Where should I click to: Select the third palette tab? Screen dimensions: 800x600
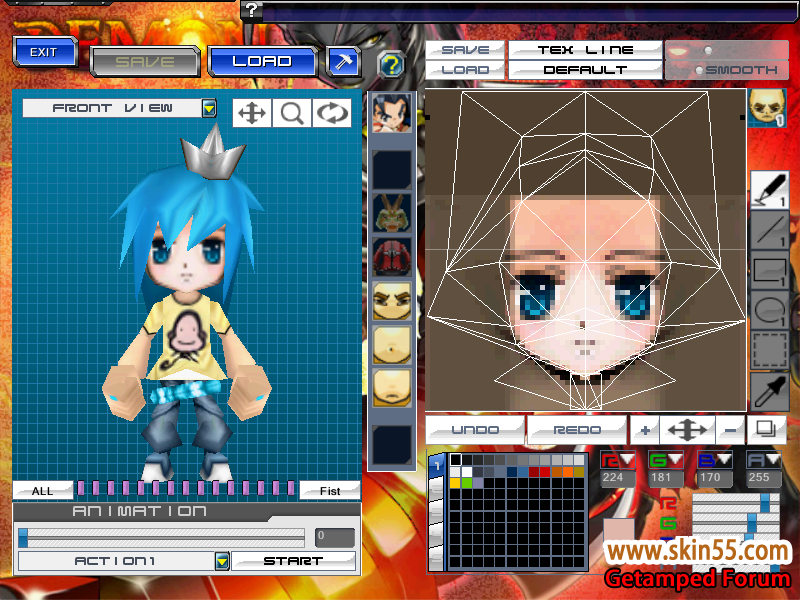click(x=437, y=511)
